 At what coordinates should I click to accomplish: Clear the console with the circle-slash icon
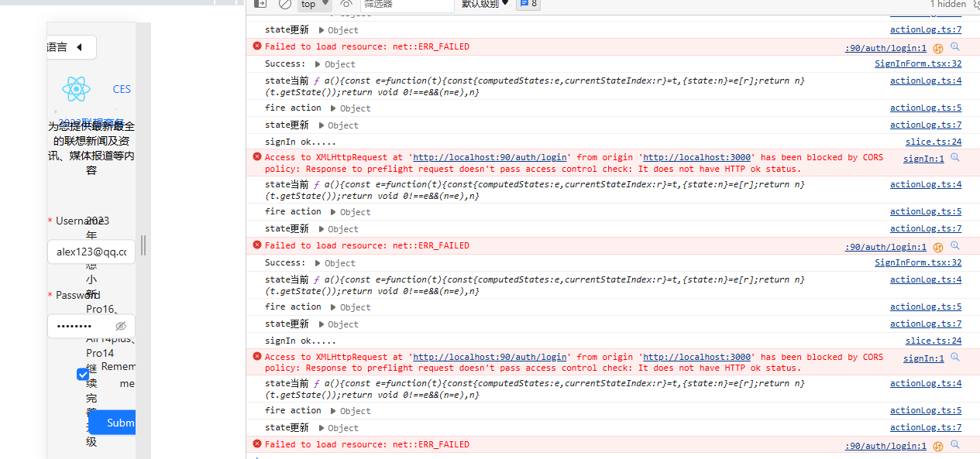pos(285,4)
